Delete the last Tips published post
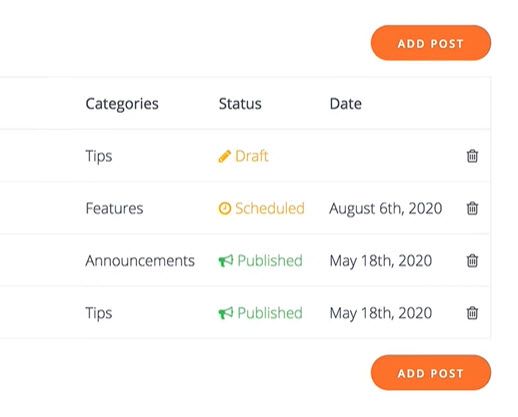The image size is (518, 417). pos(472,313)
